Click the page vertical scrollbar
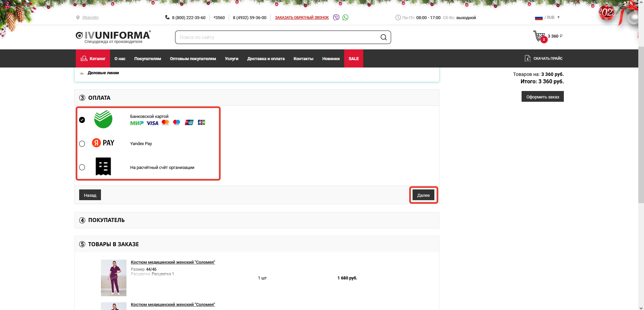Image resolution: width=644 pixels, height=310 pixels. pos(641,134)
